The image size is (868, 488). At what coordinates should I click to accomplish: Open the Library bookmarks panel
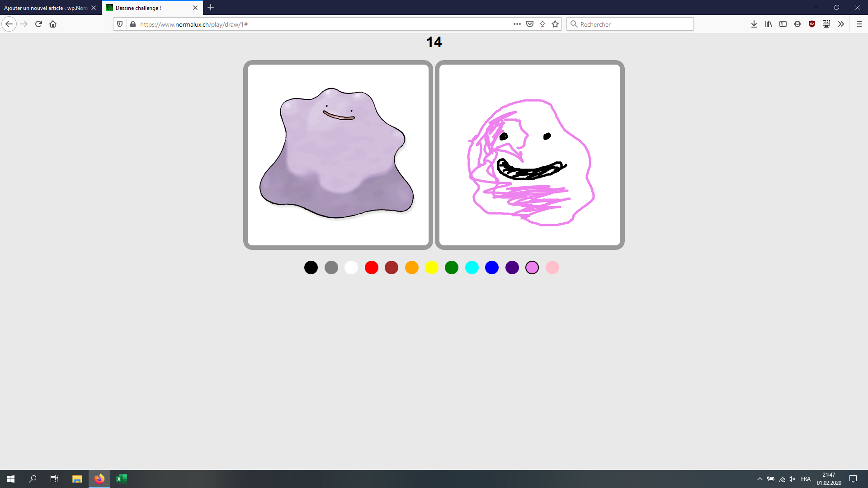point(769,24)
